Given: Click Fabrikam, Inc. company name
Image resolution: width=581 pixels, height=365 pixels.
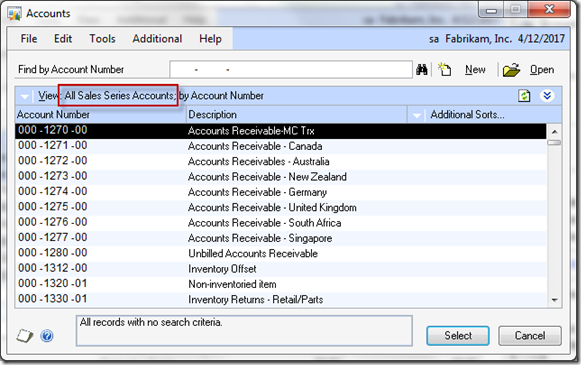Looking at the screenshot, I should pyautogui.click(x=478, y=39).
